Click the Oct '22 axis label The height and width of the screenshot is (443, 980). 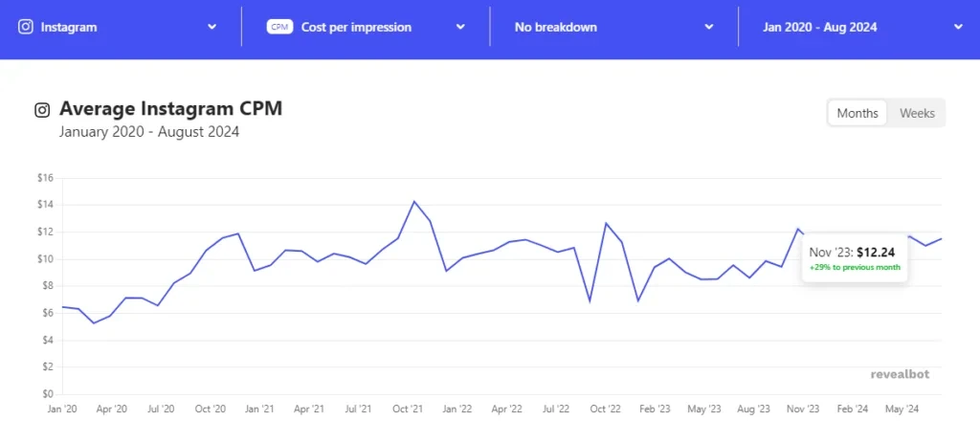[606, 410]
